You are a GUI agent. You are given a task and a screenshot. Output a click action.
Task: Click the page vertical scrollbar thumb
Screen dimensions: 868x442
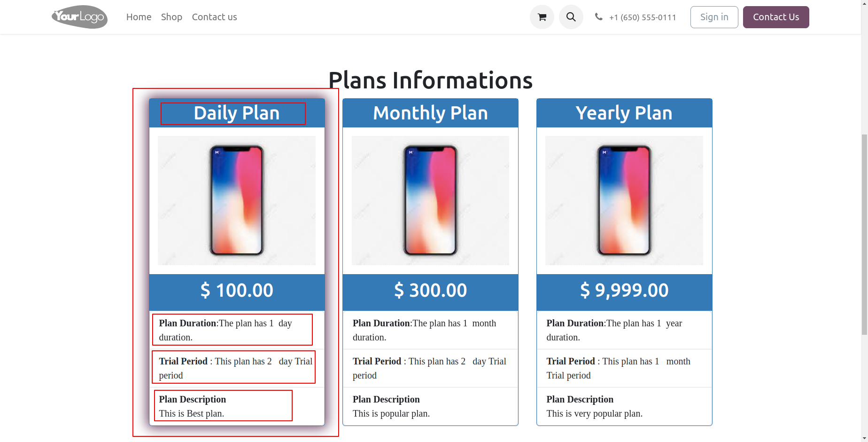point(864,234)
